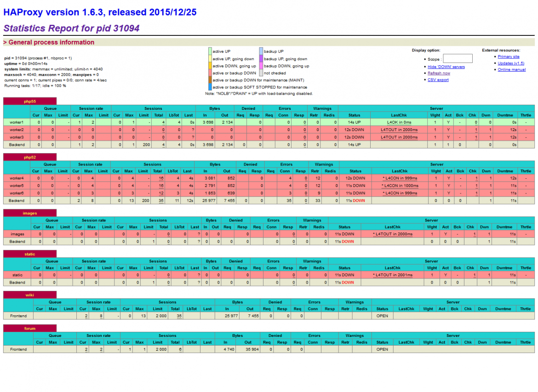Open the Hide 'DOWN' servers link
538x392 pixels.
446,67
